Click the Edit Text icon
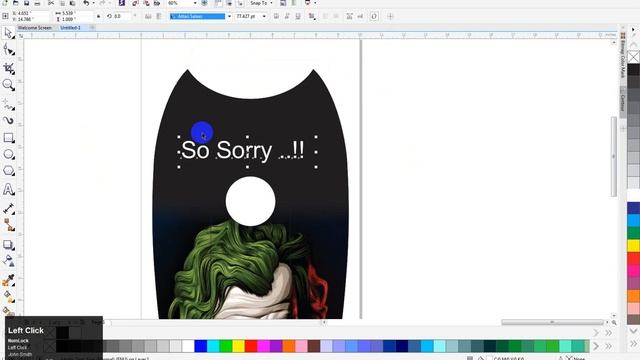 tap(360, 16)
